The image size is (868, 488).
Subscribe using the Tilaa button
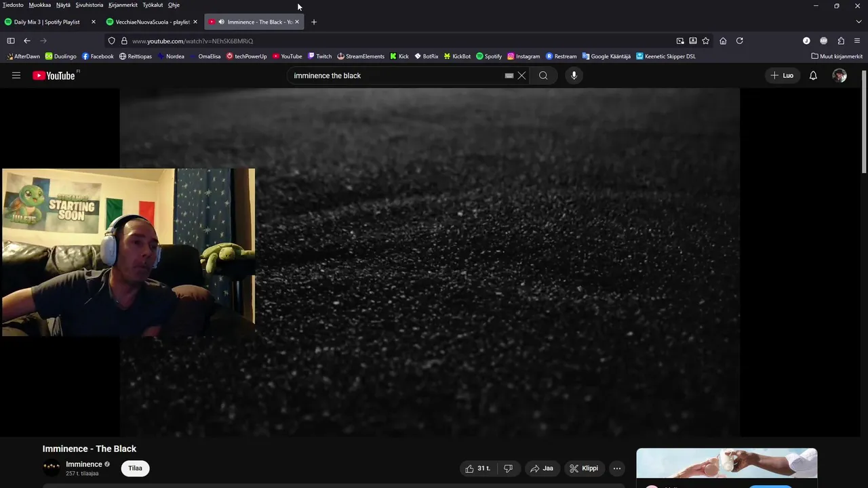coord(135,468)
